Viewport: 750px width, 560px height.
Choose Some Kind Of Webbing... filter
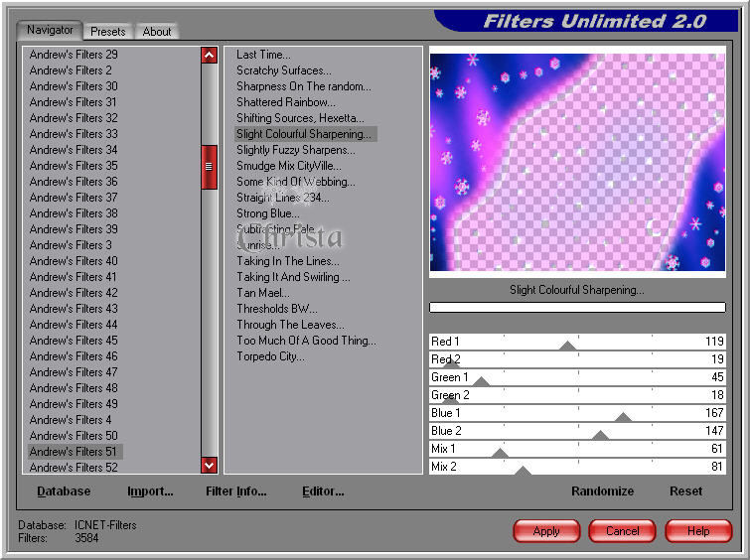coord(296,182)
